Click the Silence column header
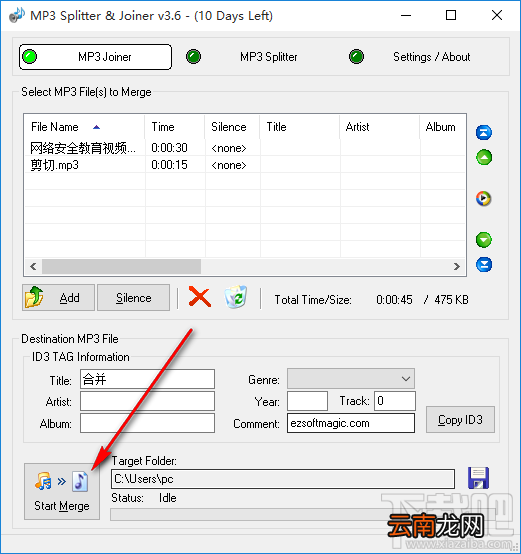The width and height of the screenshot is (521, 554). point(232,127)
